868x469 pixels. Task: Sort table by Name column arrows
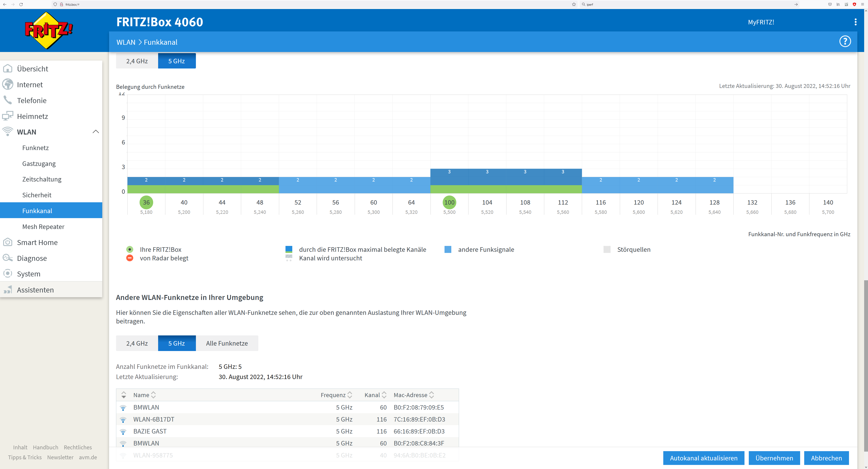(x=153, y=395)
